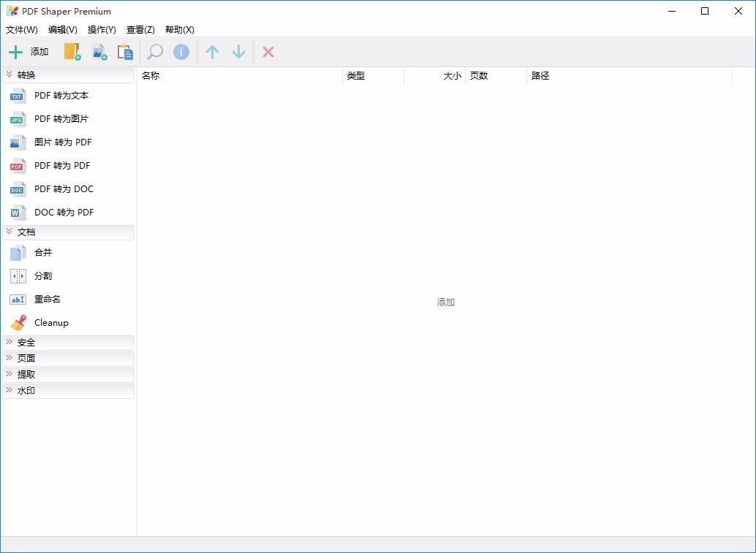Viewport: 756px width, 553px height.
Task: Expand the 安全 section
Action: (68, 343)
